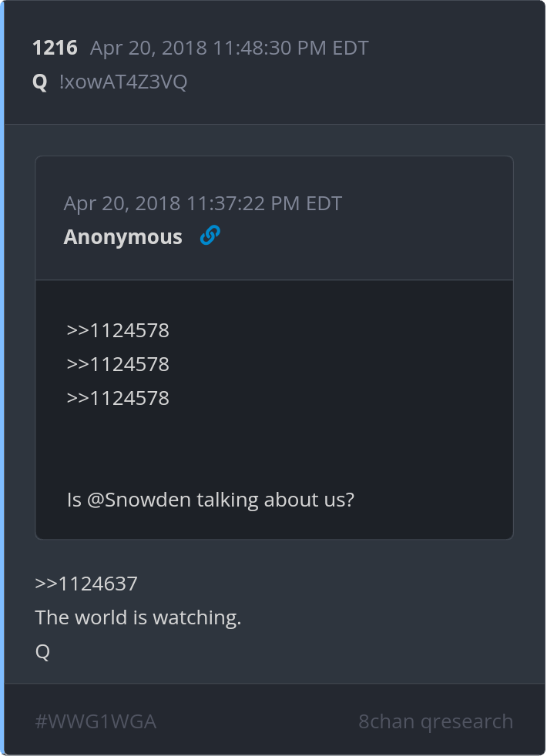Select tripcode !xowAT4Z3VQ
This screenshot has height=756, width=547.
pos(123,82)
